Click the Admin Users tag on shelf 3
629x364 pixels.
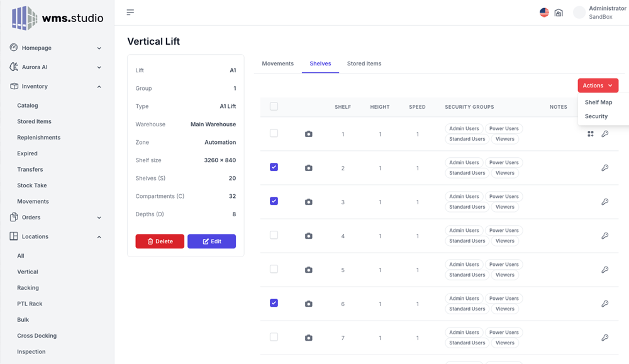point(464,197)
